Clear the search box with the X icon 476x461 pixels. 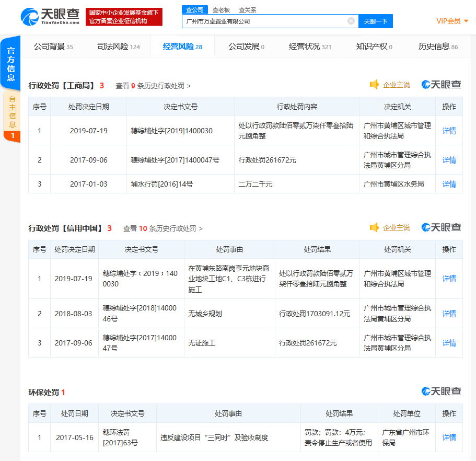[x=351, y=21]
